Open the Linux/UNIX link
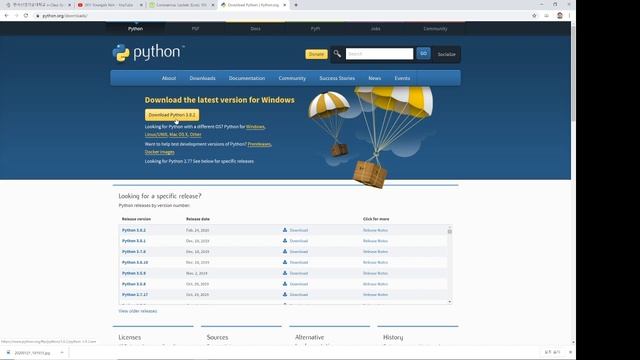Viewport: 640px width, 360px height. click(156, 134)
